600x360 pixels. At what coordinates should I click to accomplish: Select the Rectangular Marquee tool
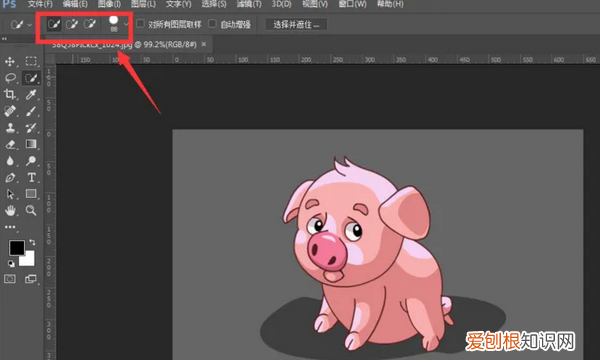coord(31,61)
